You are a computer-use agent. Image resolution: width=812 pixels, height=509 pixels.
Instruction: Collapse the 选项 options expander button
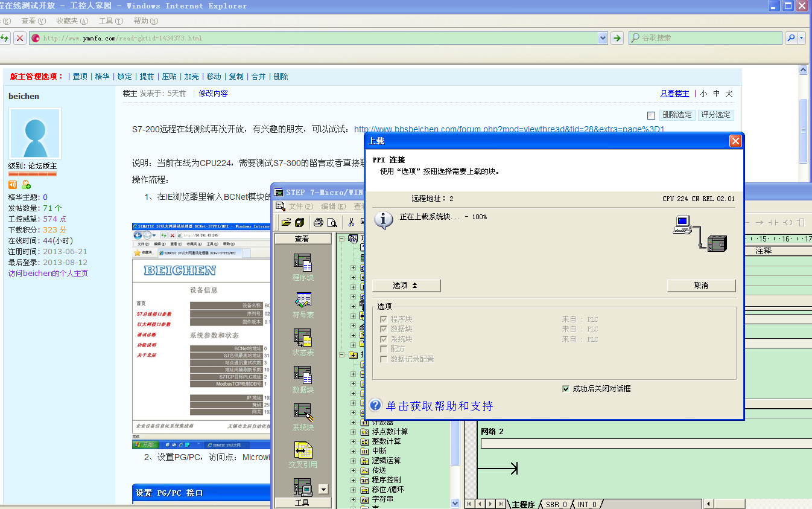pos(406,286)
